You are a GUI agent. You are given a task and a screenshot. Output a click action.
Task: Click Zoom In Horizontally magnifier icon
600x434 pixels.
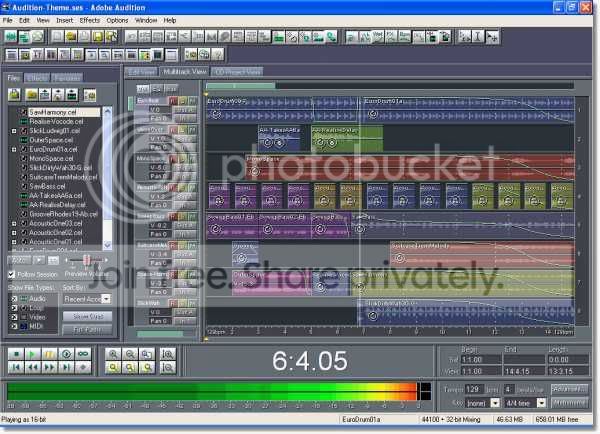tap(113, 354)
